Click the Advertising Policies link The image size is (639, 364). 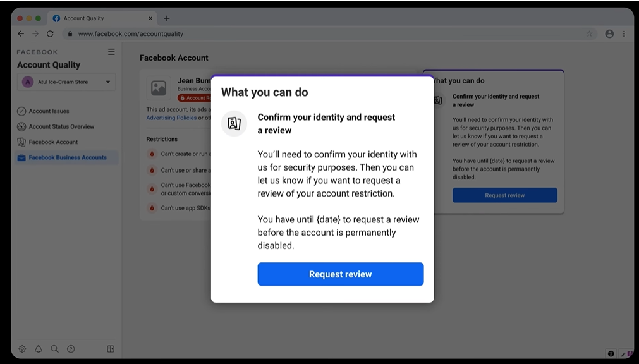(x=171, y=118)
